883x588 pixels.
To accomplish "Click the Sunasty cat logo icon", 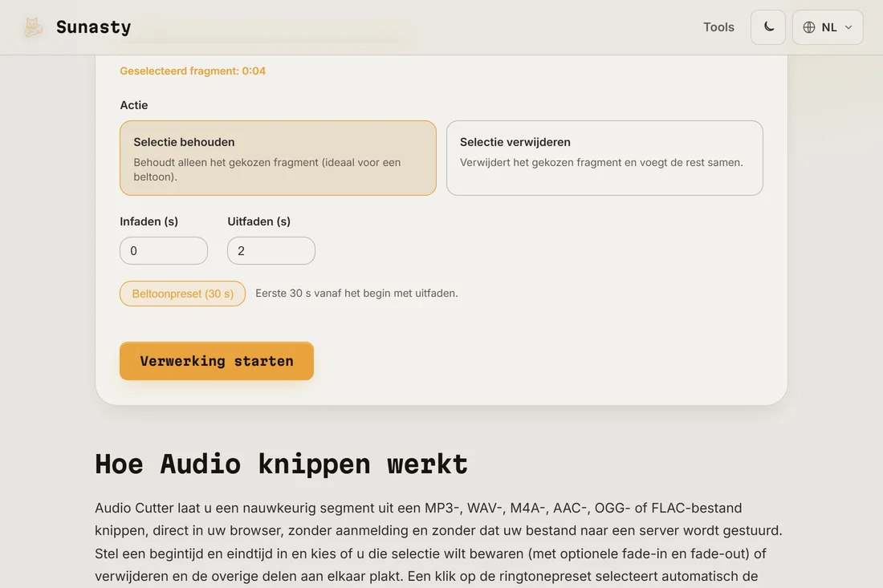I will point(33,27).
